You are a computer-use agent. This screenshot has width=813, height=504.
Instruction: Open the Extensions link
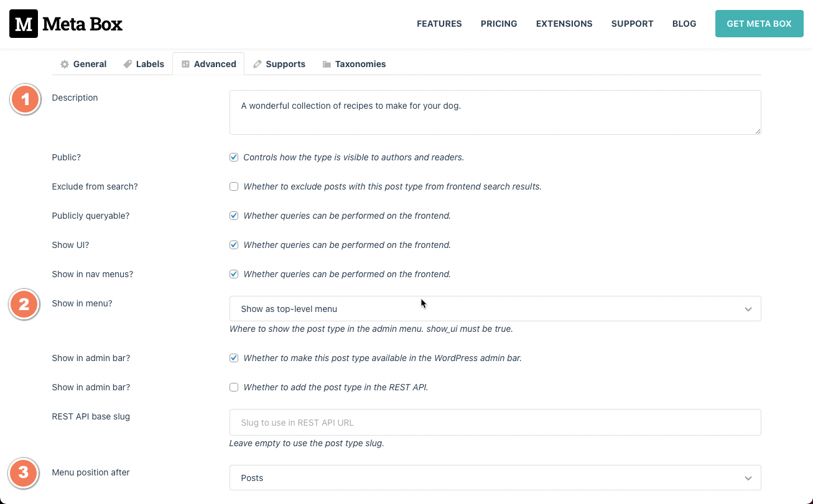[x=564, y=24]
